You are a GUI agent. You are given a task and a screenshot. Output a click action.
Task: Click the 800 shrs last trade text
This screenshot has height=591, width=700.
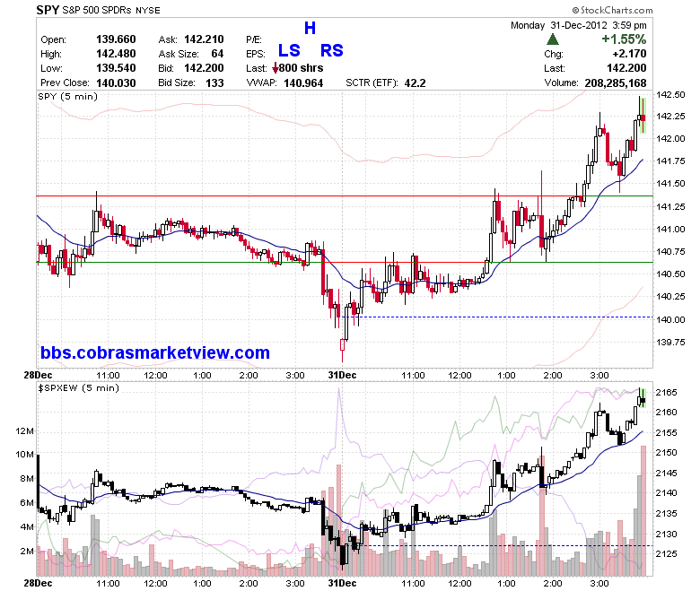click(302, 68)
